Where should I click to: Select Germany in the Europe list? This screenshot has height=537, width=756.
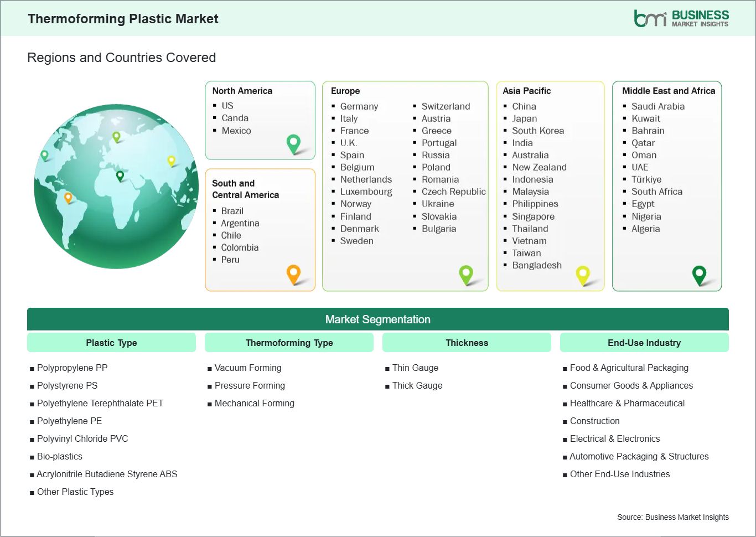[x=359, y=106]
